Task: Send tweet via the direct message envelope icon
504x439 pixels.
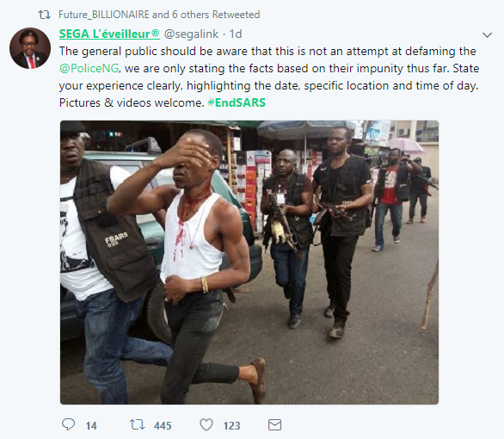Action: coord(275,425)
